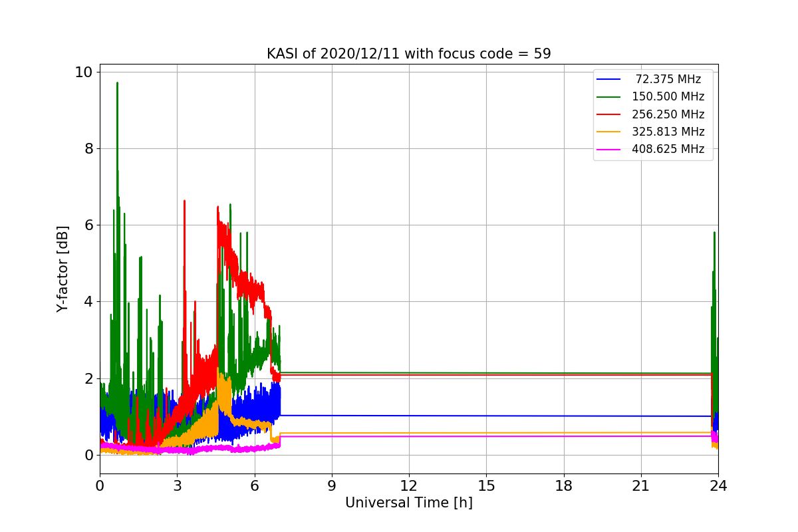Select the 408.625 MHz legend label
This screenshot has width=798, height=532.
668,149
